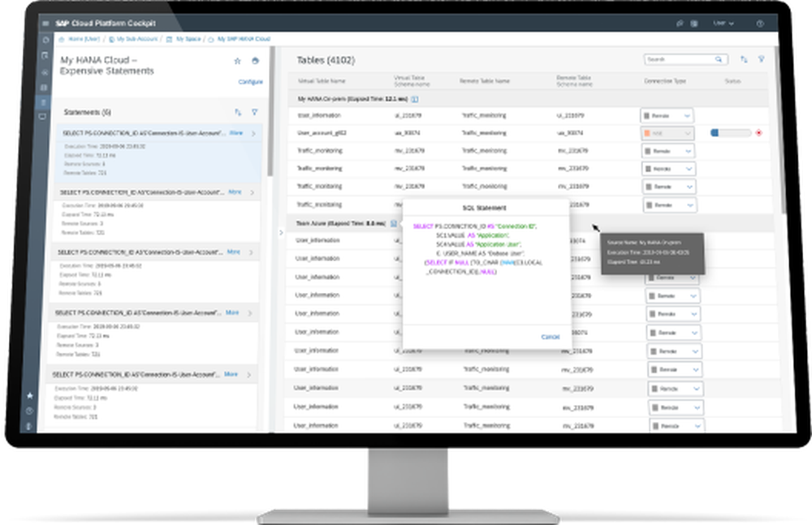Screen dimensions: 812x525
Task: Open SQL icon beside Team Azure group
Action: click(394, 223)
